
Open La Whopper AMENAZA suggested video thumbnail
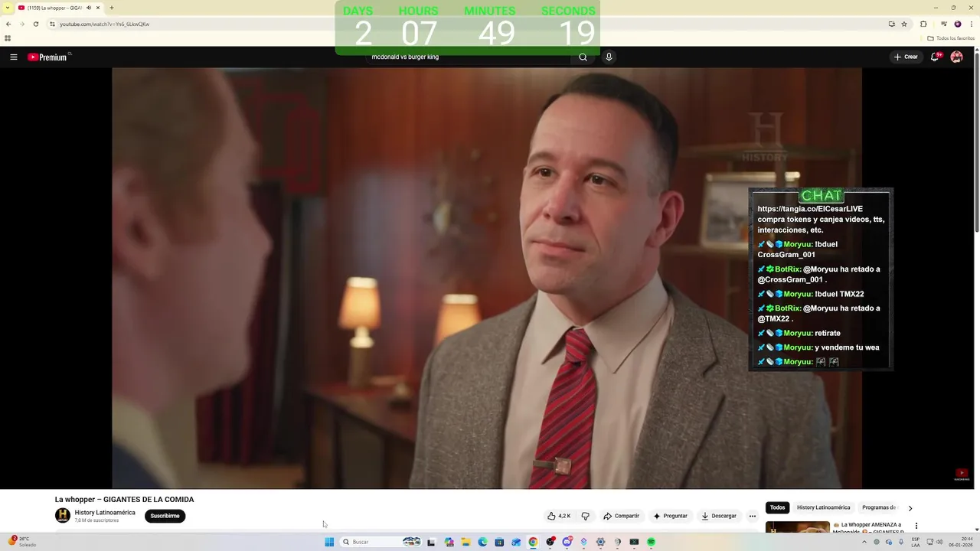point(798,527)
